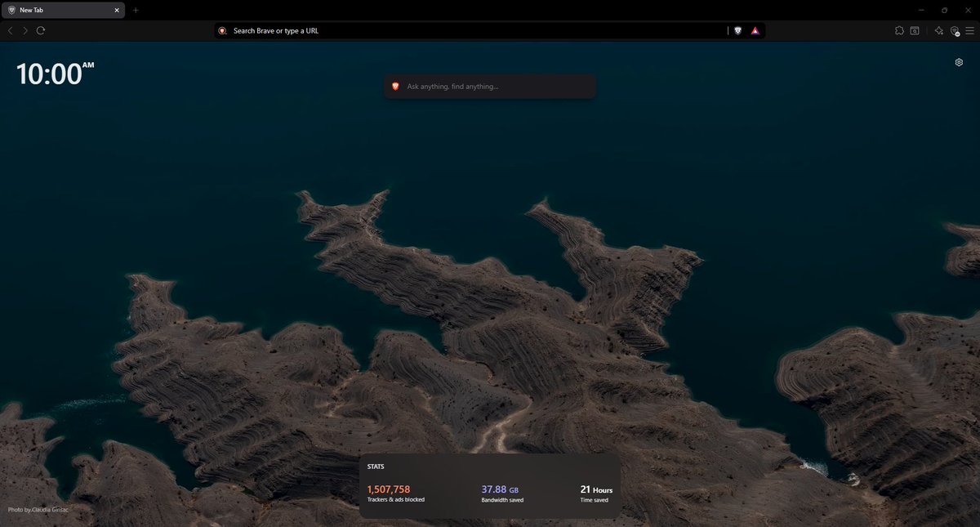Image resolution: width=980 pixels, height=527 pixels.
Task: Click Brave logo in the page search box
Action: click(395, 87)
